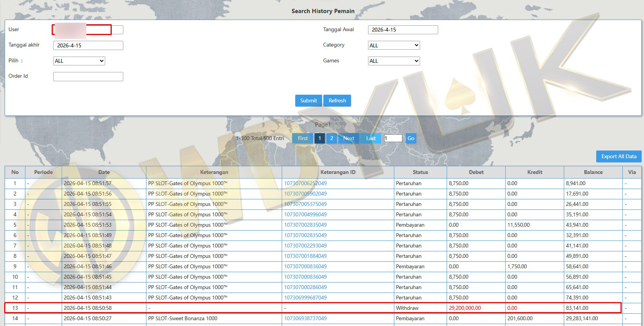Click the Submit button
This screenshot has height=326, width=644.
point(308,100)
